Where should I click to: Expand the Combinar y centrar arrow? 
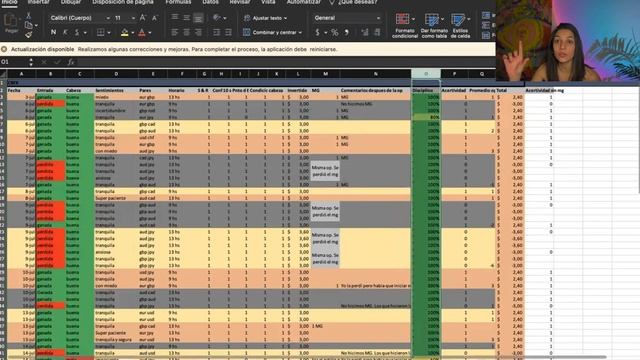tap(300, 33)
